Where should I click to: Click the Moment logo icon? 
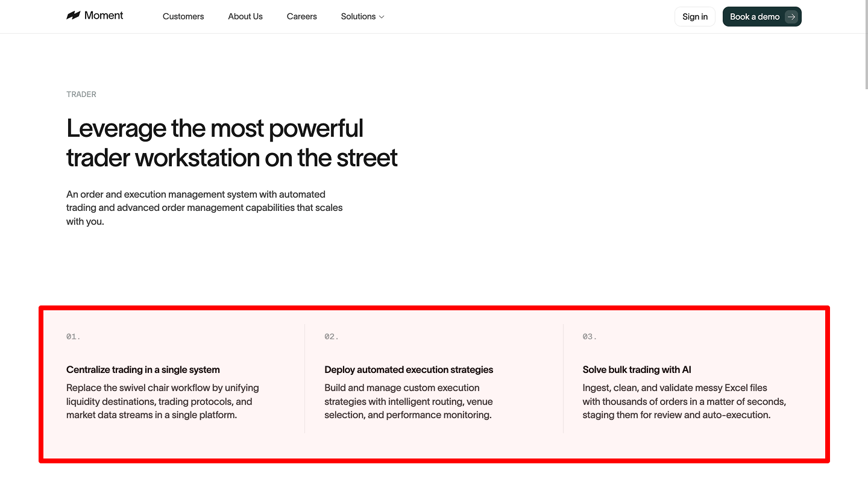pos(72,15)
